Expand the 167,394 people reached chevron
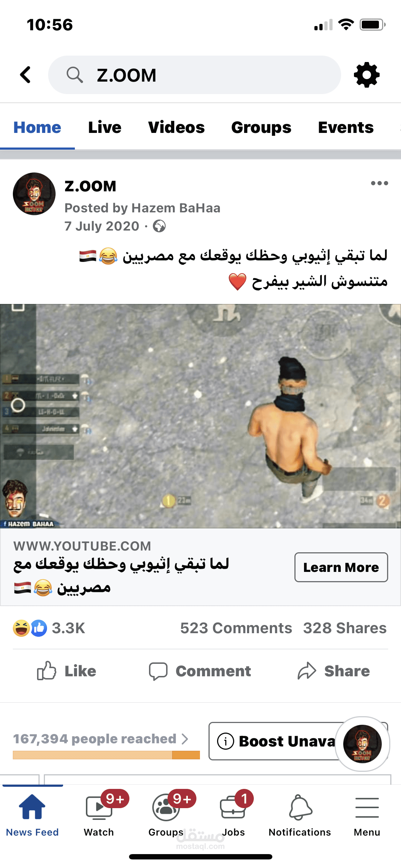 pos(185,739)
